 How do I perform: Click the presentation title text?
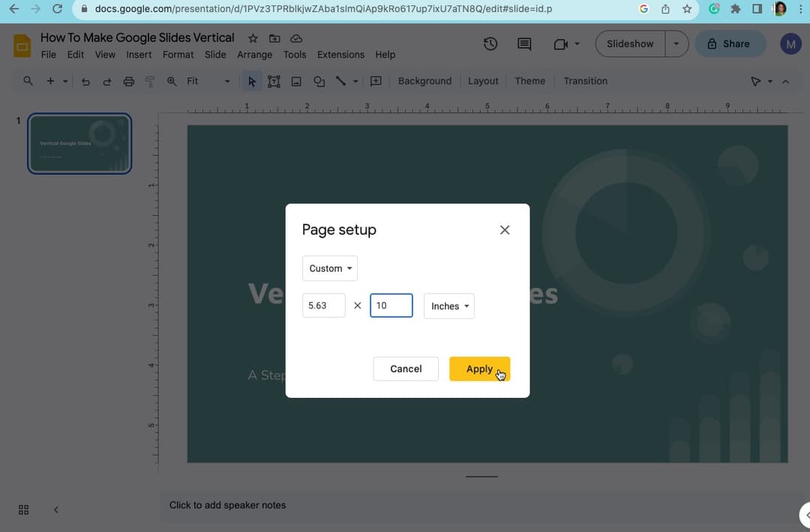pyautogui.click(x=137, y=37)
